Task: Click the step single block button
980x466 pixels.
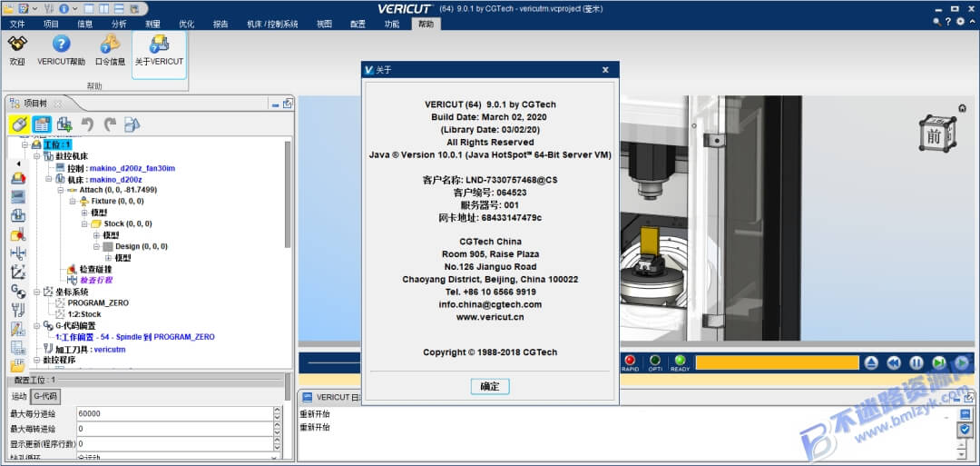Action: tap(939, 362)
